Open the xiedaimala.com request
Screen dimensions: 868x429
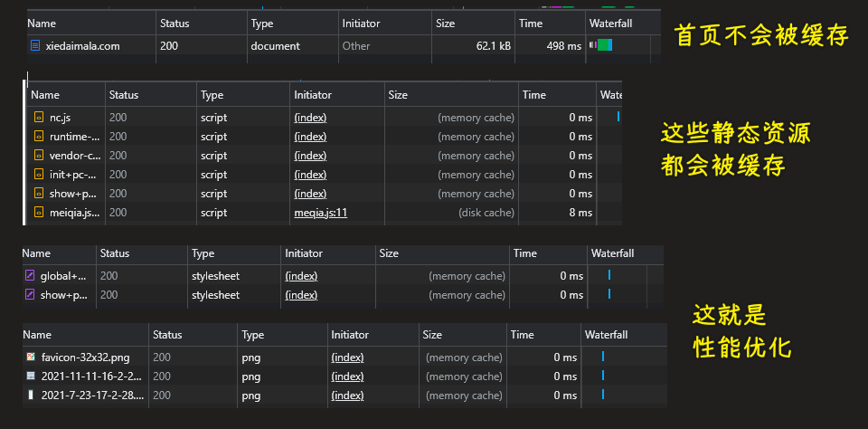(x=82, y=46)
